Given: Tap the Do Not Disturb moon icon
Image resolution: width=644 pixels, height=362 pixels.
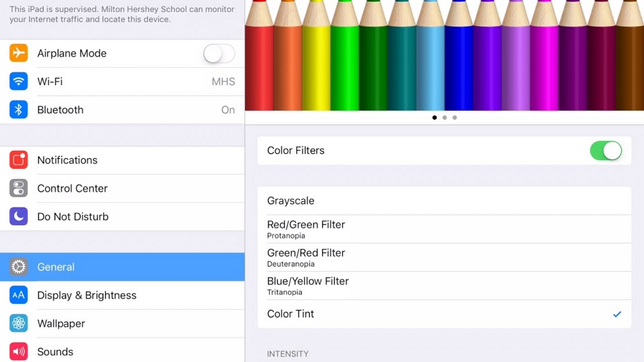Looking at the screenshot, I should [x=19, y=216].
